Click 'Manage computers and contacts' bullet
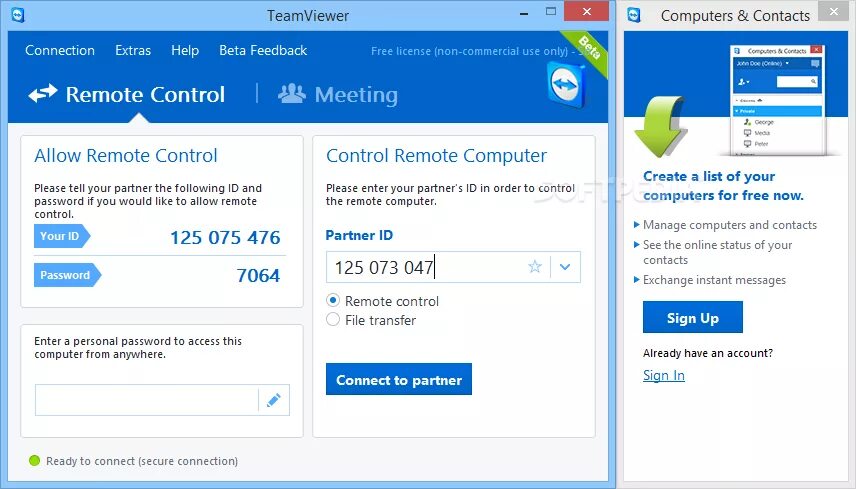 pyautogui.click(x=729, y=225)
